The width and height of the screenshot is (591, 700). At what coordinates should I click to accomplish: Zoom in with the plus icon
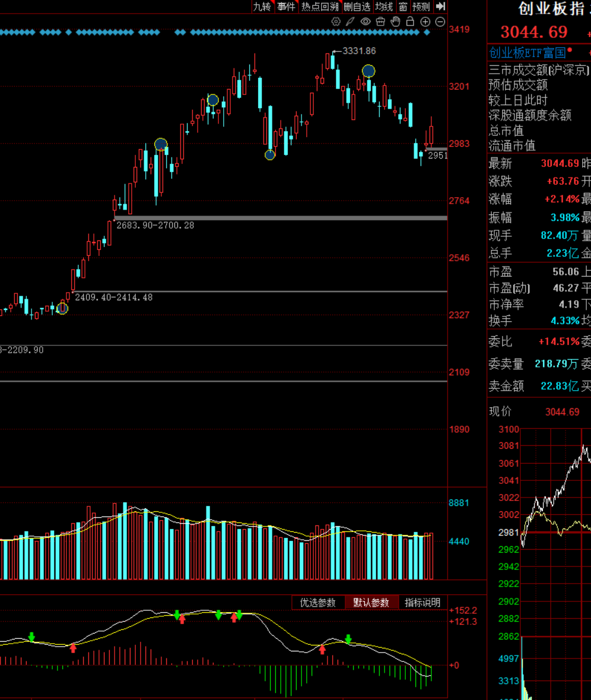pyautogui.click(x=425, y=22)
